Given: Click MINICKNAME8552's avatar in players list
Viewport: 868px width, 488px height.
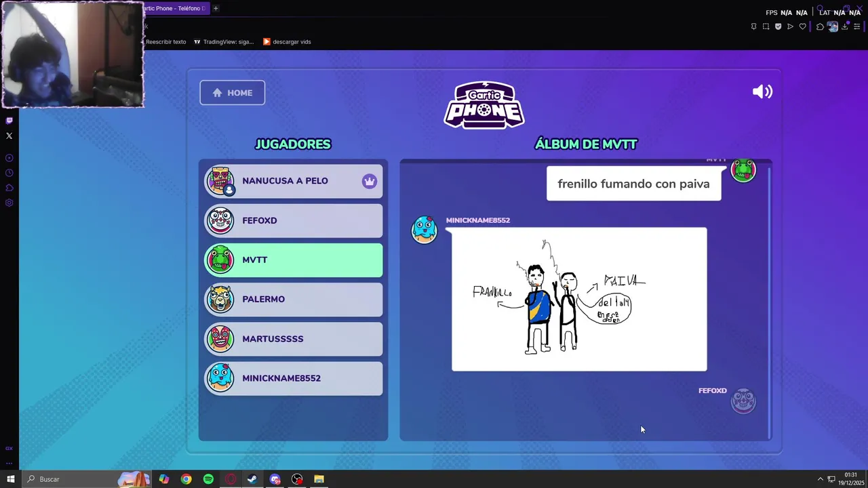Looking at the screenshot, I should coord(220,378).
